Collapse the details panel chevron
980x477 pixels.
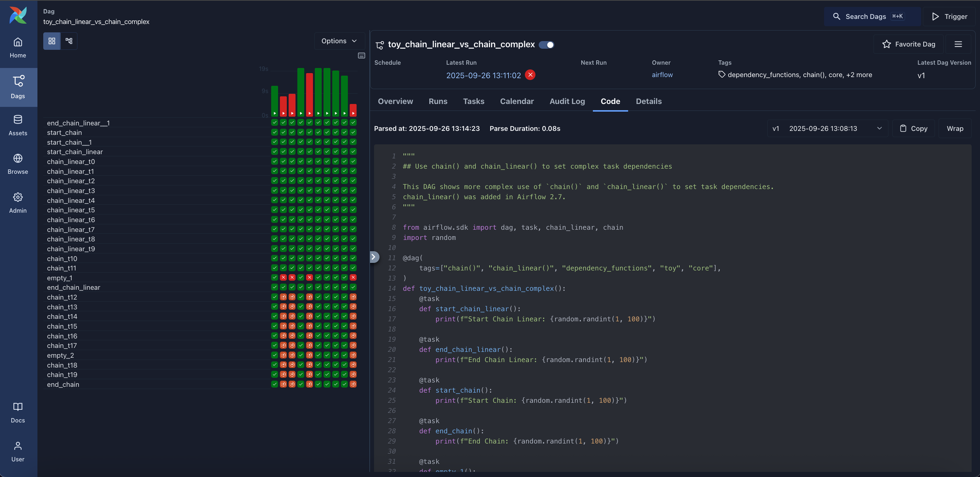tap(374, 257)
